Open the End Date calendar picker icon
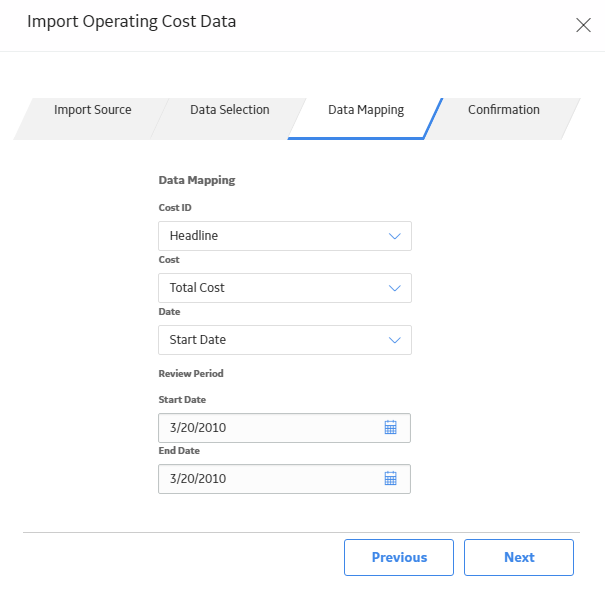Image resolution: width=605 pixels, height=606 pixels. [390, 478]
